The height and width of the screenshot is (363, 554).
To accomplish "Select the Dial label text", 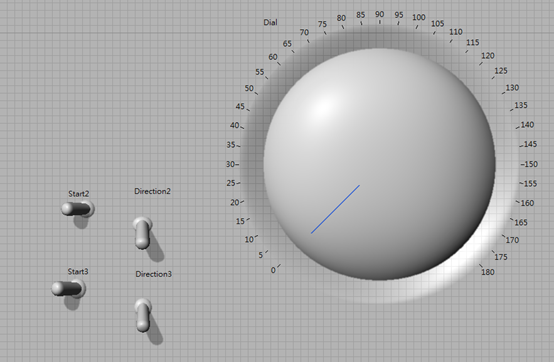I will point(270,22).
